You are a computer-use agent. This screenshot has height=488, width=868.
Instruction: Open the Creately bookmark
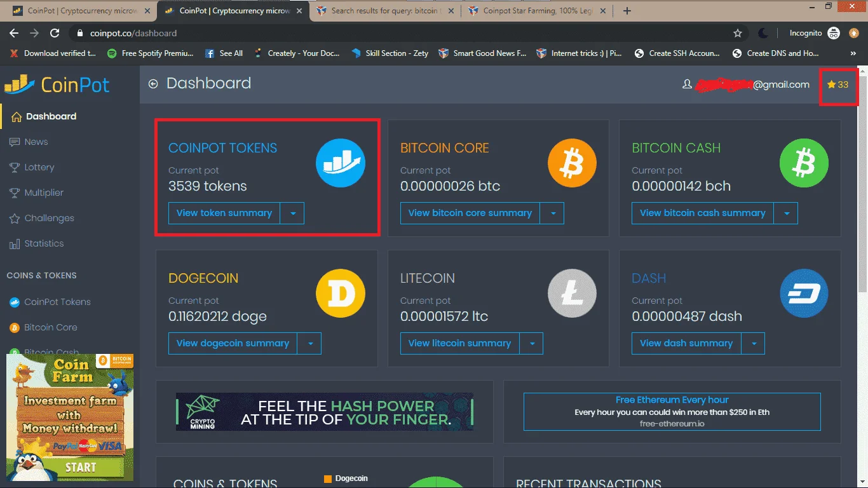coord(297,53)
